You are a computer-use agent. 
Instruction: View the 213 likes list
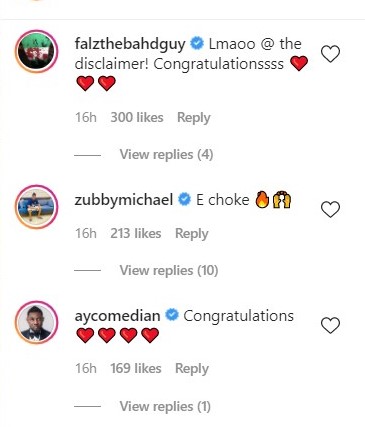click(136, 234)
